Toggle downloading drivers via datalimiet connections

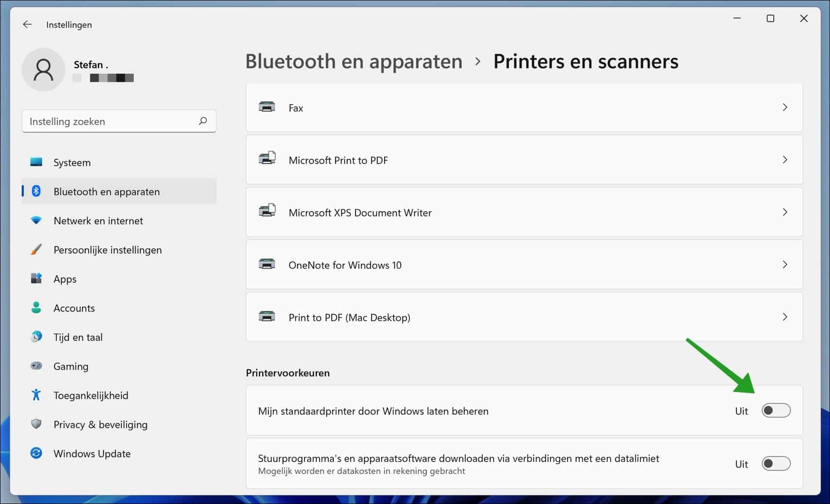pos(775,464)
